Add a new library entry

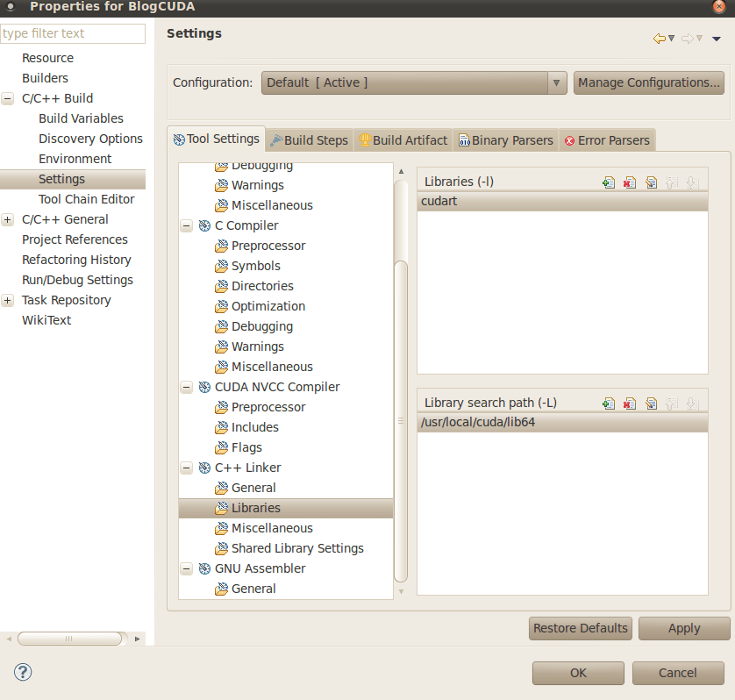(608, 182)
